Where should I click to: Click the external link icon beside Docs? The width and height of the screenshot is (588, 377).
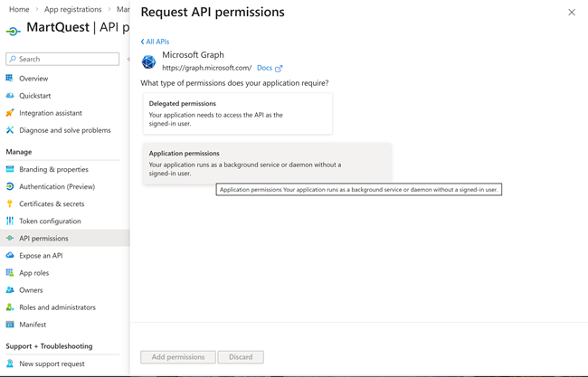pyautogui.click(x=279, y=68)
